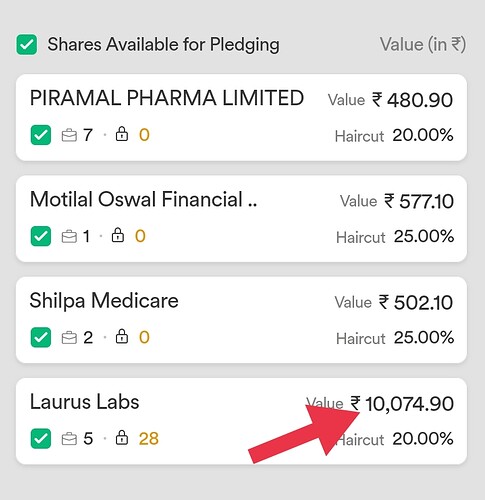This screenshot has width=485, height=500.
Task: Deselect the Shilpa Medicare checkbox
Action: [x=41, y=337]
